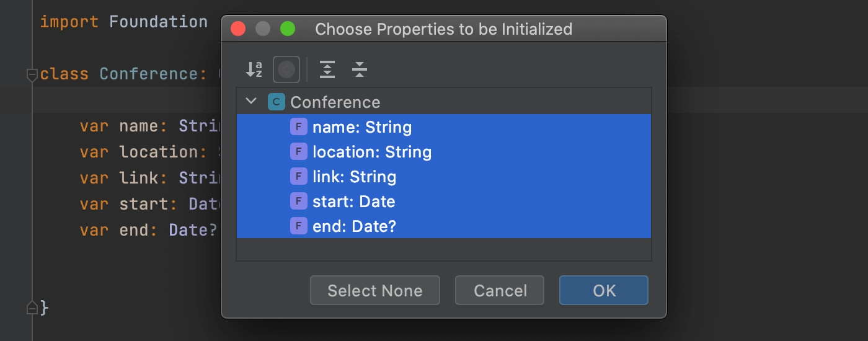This screenshot has width=868, height=341.
Task: Click the import Foundation code line
Action: click(124, 22)
